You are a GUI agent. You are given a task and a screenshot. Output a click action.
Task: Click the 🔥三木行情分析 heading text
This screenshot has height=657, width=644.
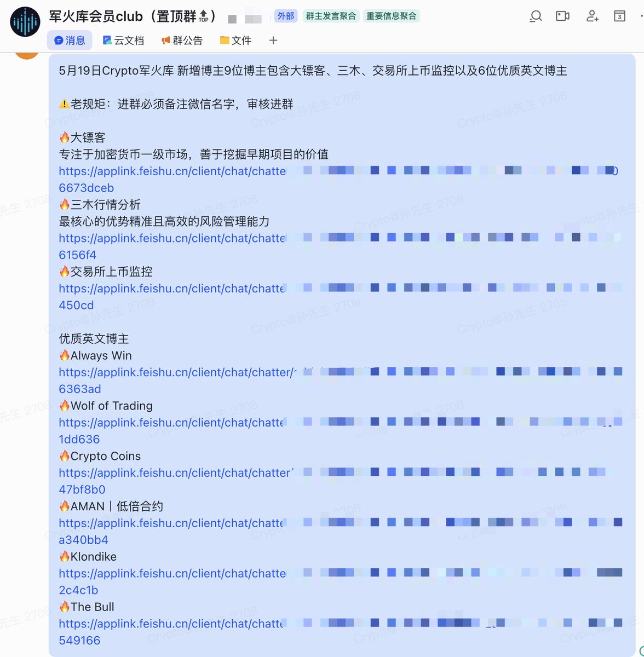click(100, 205)
